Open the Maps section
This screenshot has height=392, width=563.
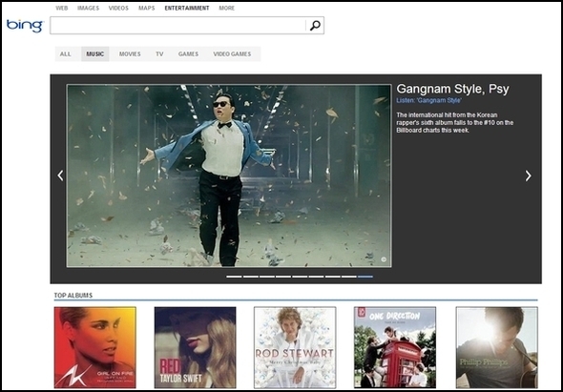[x=147, y=8]
